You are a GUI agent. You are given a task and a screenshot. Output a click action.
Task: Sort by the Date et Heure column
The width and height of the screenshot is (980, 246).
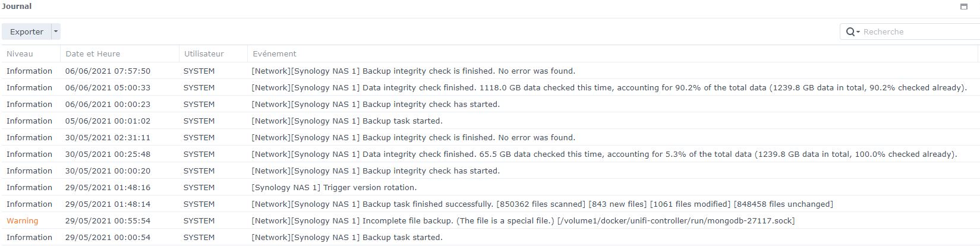(93, 53)
